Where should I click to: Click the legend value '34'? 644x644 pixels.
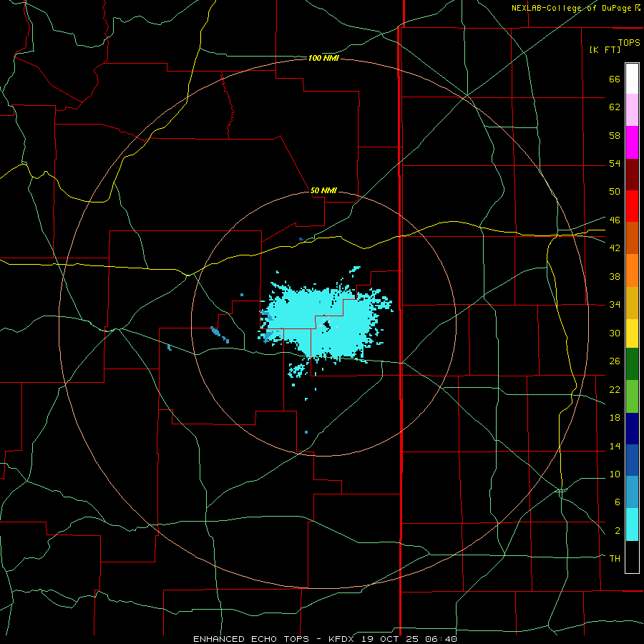tap(615, 304)
